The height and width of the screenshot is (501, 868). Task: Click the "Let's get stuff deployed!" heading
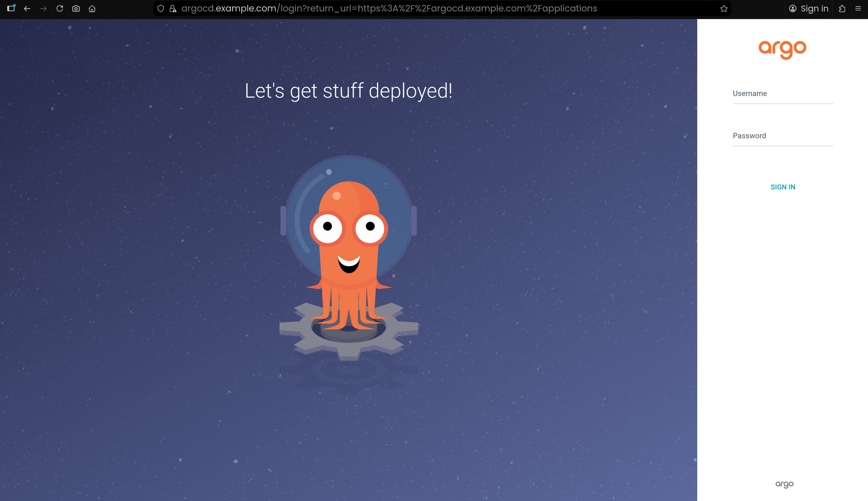click(348, 91)
